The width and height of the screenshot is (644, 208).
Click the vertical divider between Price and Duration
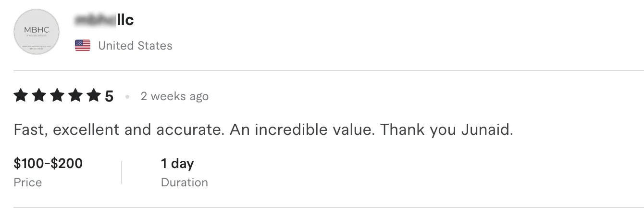tap(122, 172)
